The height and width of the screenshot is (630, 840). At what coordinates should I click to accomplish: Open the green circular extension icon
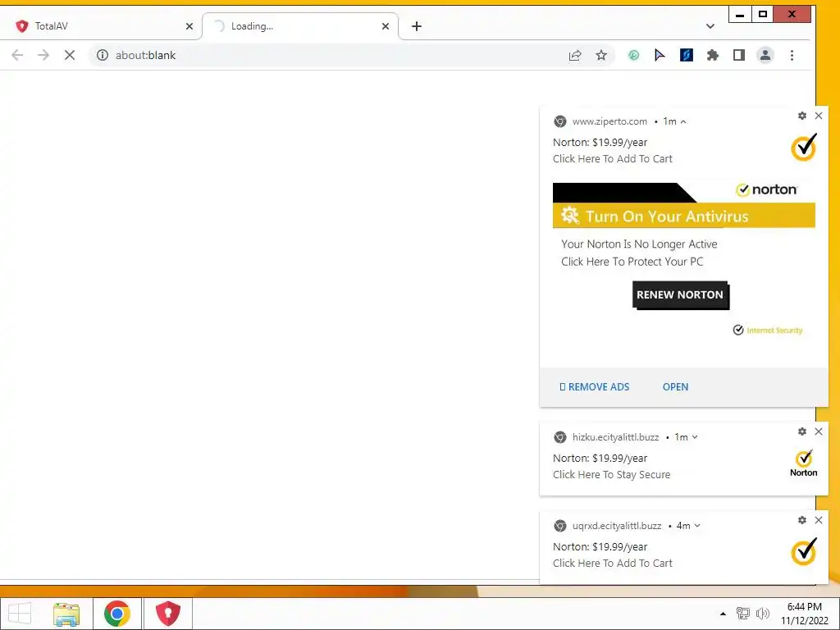tap(634, 55)
